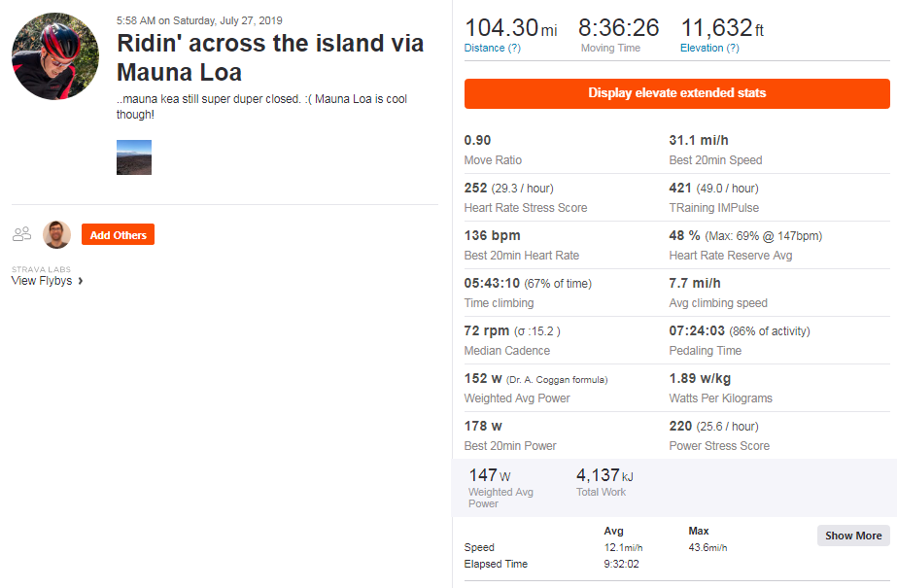Open the companion athlete's small avatar
Viewport: 897px width, 588px height.
[57, 234]
